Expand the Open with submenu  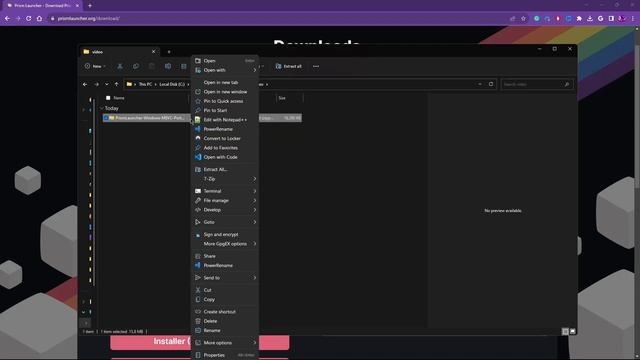coord(255,70)
